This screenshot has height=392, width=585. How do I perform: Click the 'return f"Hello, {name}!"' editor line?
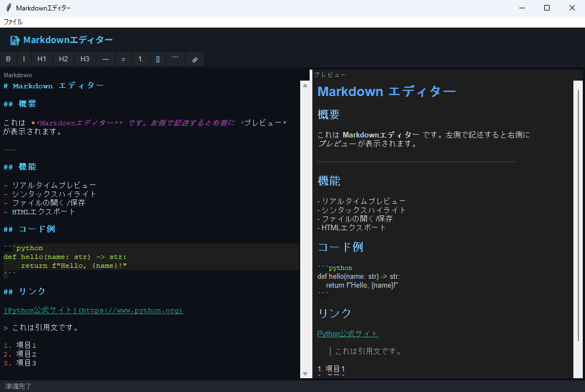point(73,266)
